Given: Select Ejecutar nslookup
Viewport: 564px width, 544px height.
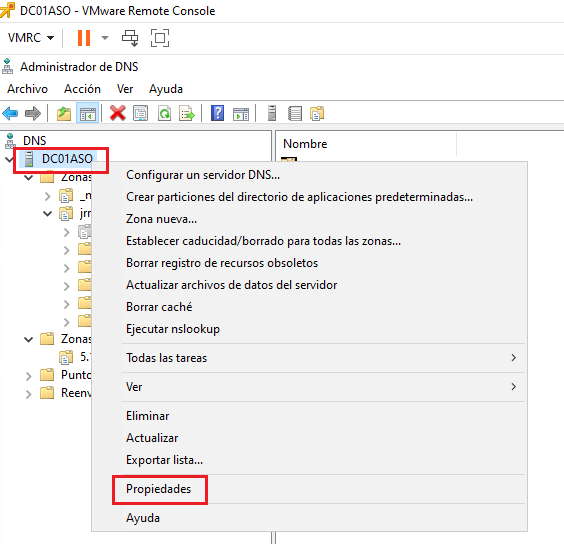Looking at the screenshot, I should coord(309,329).
